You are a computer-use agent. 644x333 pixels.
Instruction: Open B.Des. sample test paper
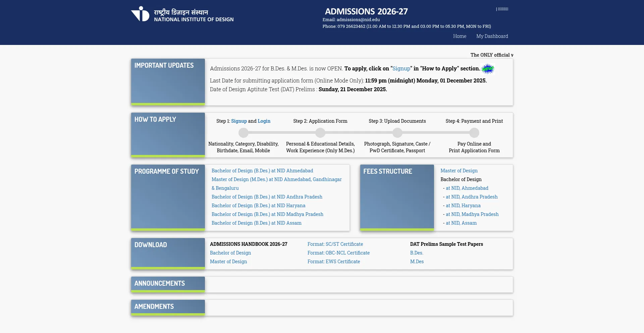point(416,253)
